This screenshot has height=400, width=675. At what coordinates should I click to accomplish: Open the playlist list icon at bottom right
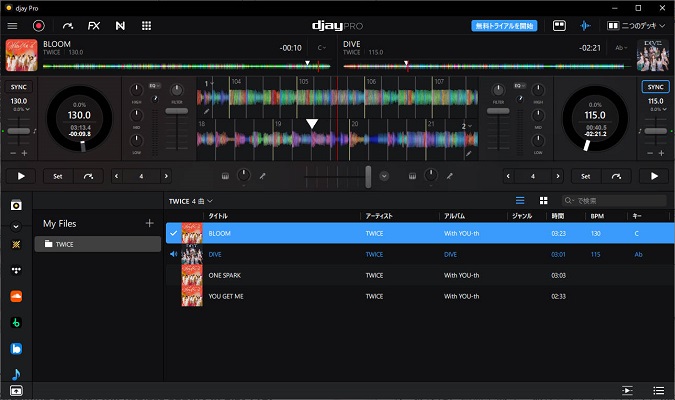pyautogui.click(x=658, y=391)
